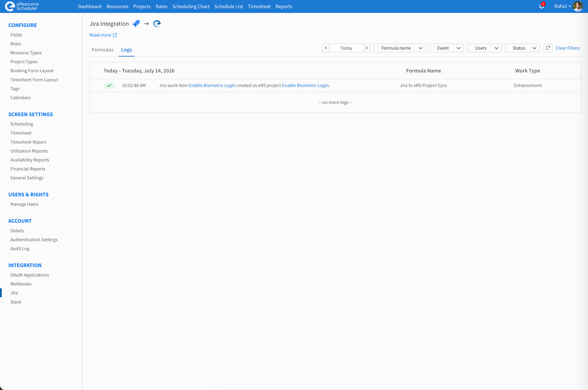Click the external link icon beside Read more

click(x=115, y=35)
